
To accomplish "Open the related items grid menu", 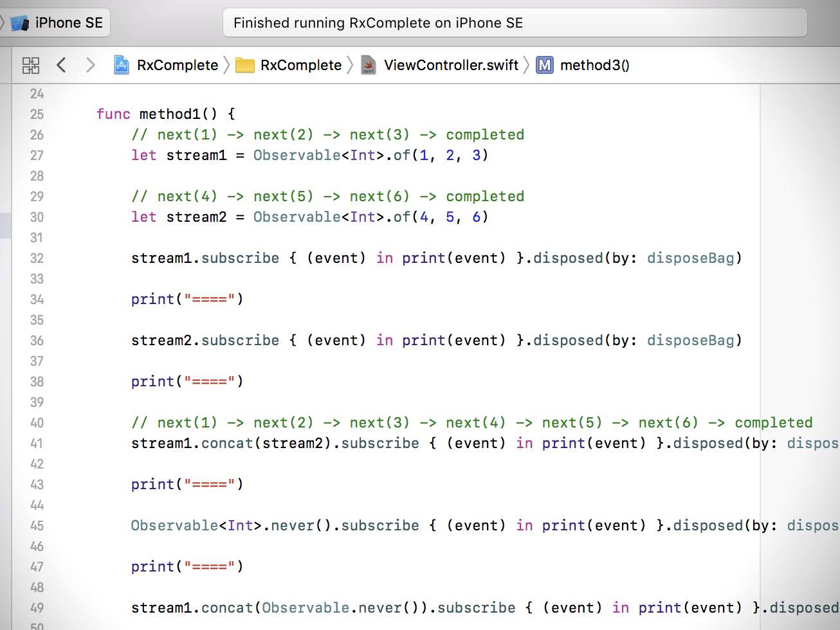I will click(31, 65).
